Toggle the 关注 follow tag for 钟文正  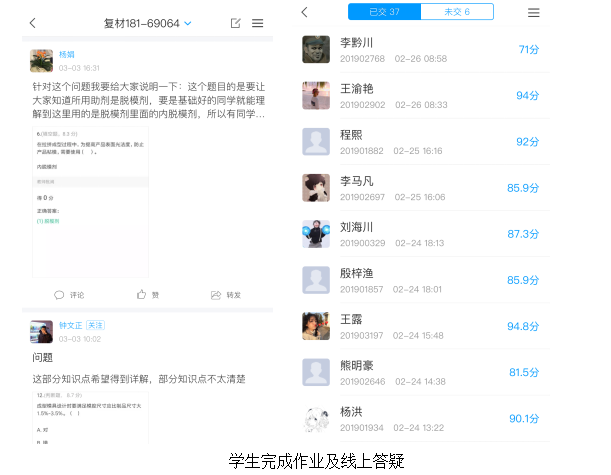[96, 325]
